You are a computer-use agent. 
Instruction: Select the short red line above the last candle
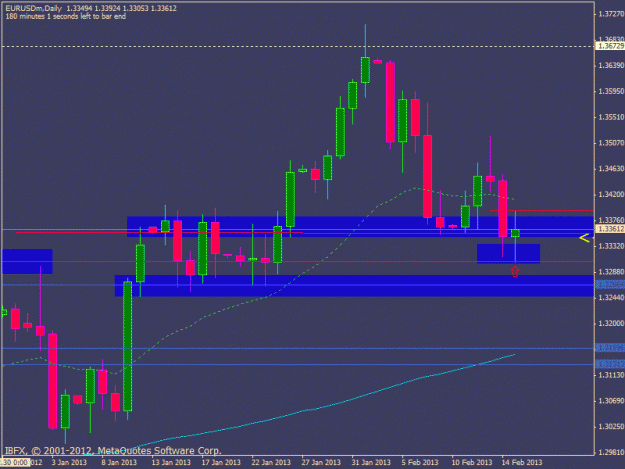[x=542, y=210]
